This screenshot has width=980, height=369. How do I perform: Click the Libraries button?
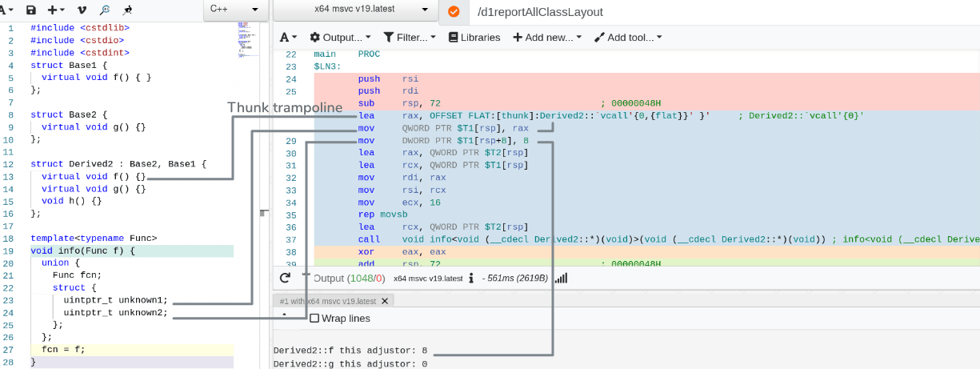coord(474,38)
